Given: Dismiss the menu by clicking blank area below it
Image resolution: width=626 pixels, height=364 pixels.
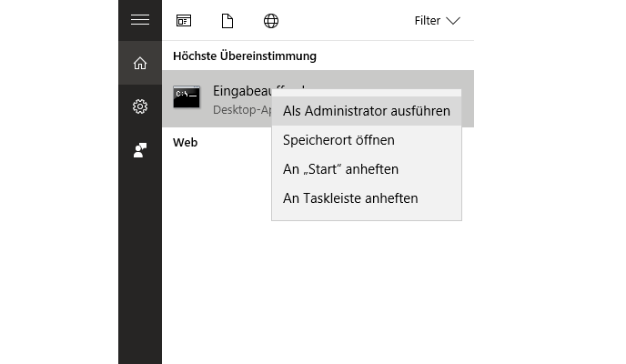Looking at the screenshot, I should point(364,282).
